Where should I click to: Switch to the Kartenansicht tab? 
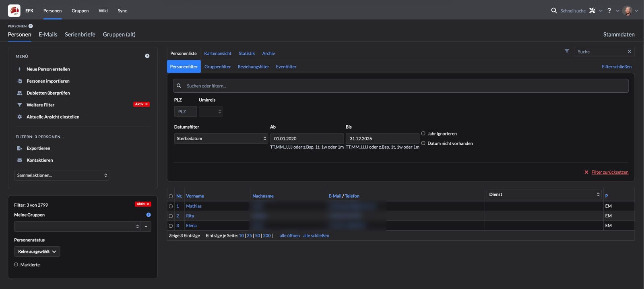click(x=217, y=53)
